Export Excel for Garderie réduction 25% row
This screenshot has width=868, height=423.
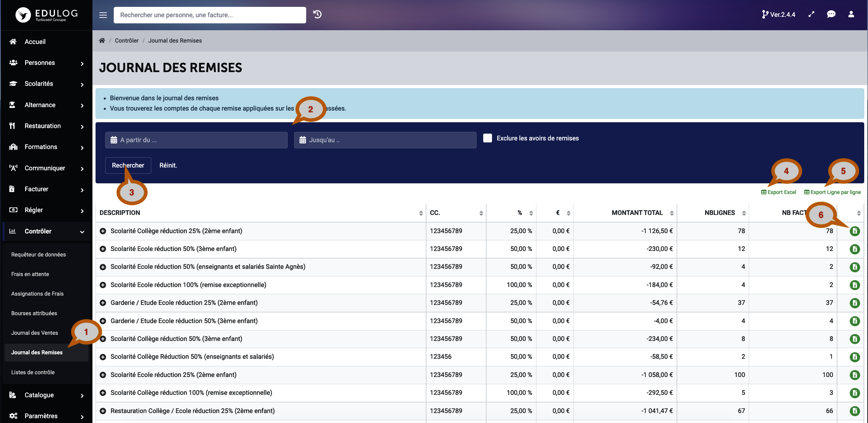tap(855, 303)
